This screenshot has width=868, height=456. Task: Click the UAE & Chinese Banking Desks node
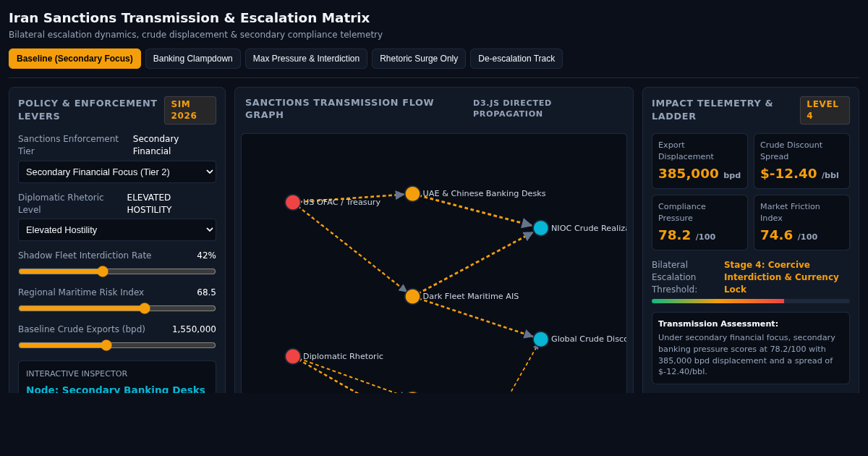pyautogui.click(x=412, y=194)
